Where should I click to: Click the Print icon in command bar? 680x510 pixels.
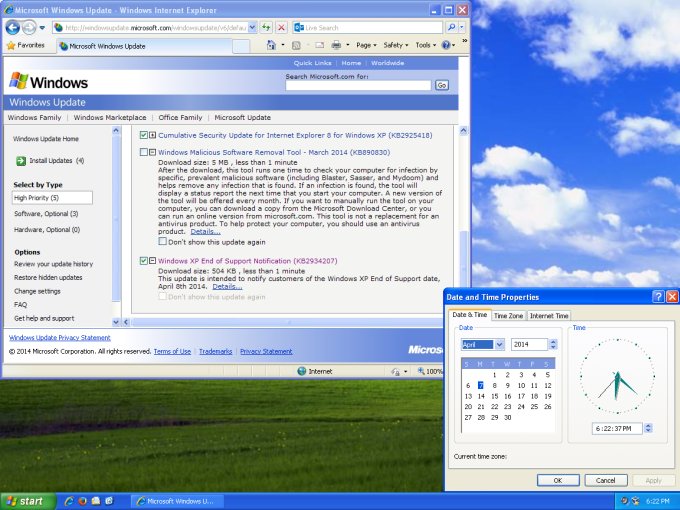click(x=336, y=45)
